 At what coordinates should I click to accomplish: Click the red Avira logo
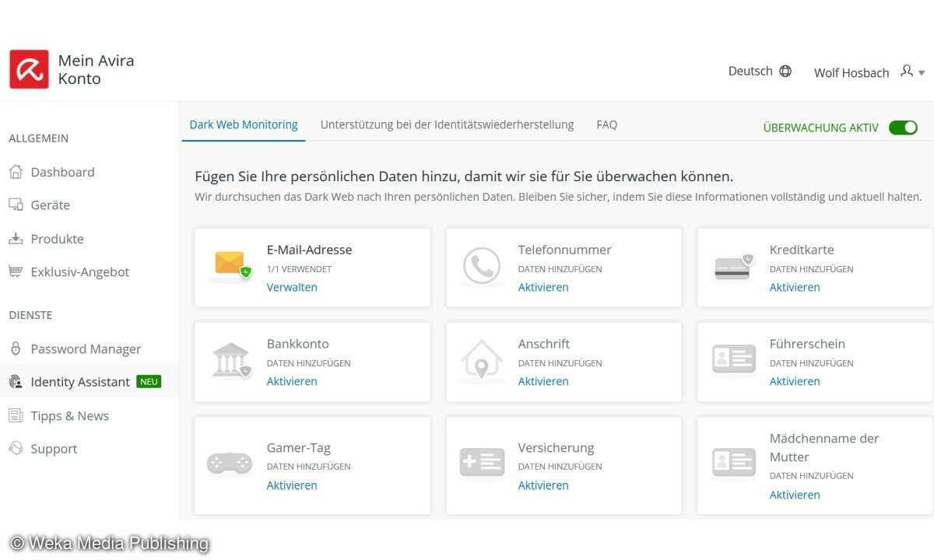pyautogui.click(x=30, y=69)
